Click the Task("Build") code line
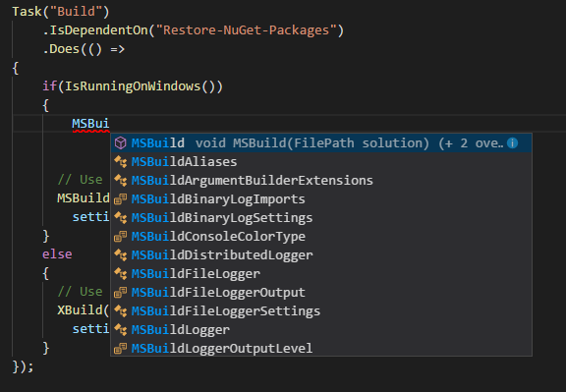The image size is (566, 392). (61, 12)
